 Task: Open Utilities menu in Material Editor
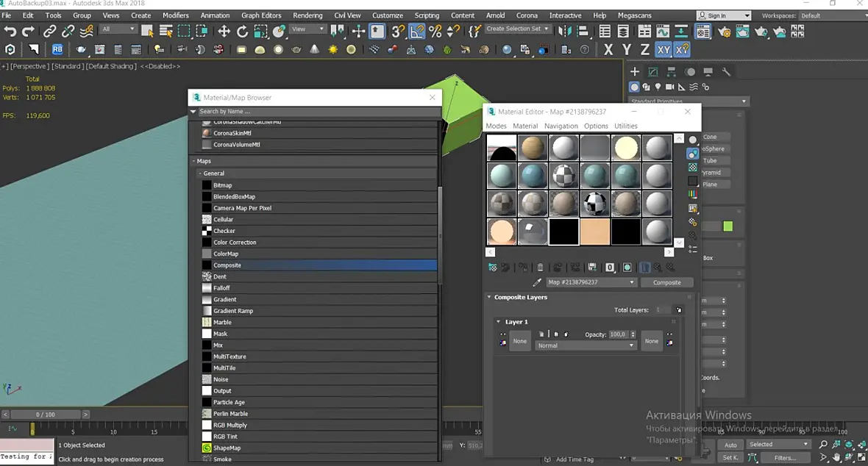(625, 126)
